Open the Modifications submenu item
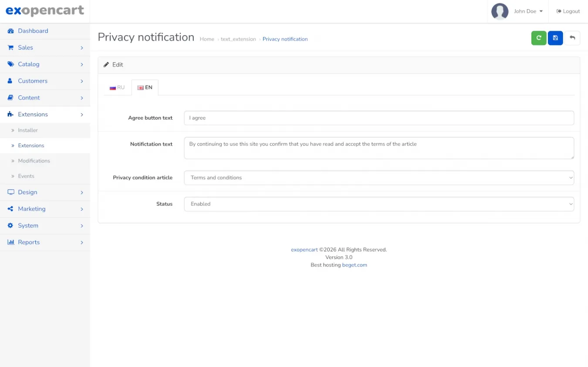 [34, 161]
